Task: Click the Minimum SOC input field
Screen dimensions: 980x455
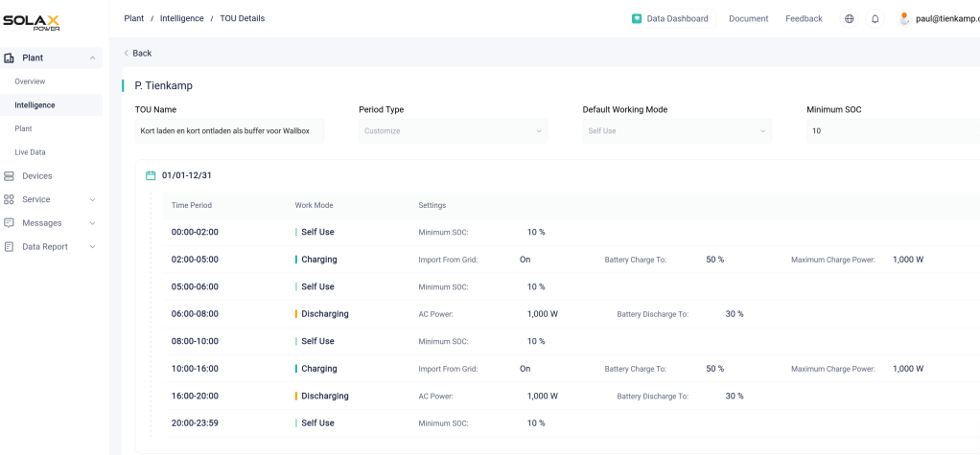Action: 892,131
